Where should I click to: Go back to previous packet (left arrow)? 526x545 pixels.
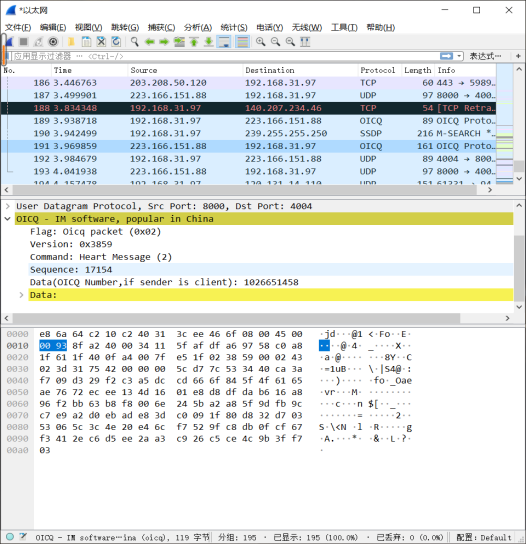149,42
